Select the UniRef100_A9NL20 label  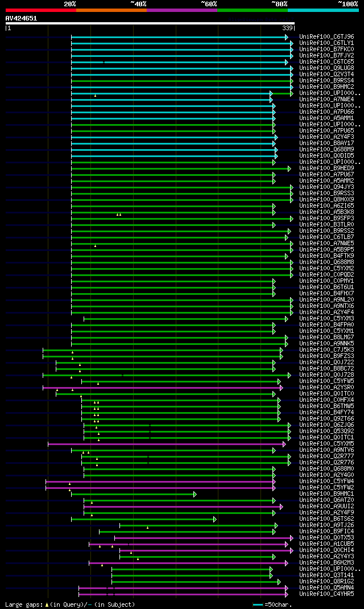pos(326,300)
